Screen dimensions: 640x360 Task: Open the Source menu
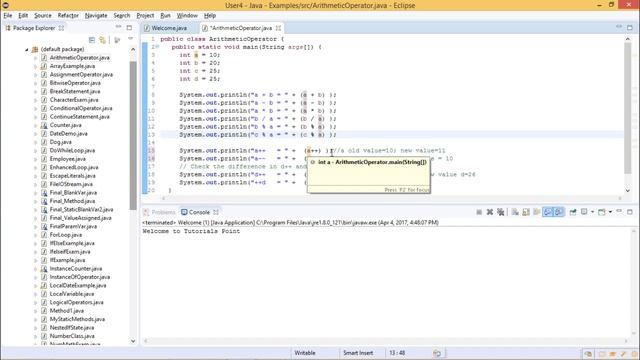coord(42,16)
